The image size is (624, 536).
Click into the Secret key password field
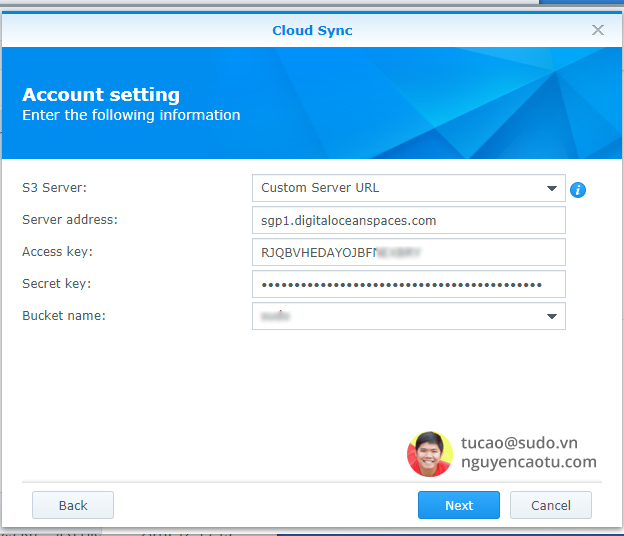pos(409,284)
